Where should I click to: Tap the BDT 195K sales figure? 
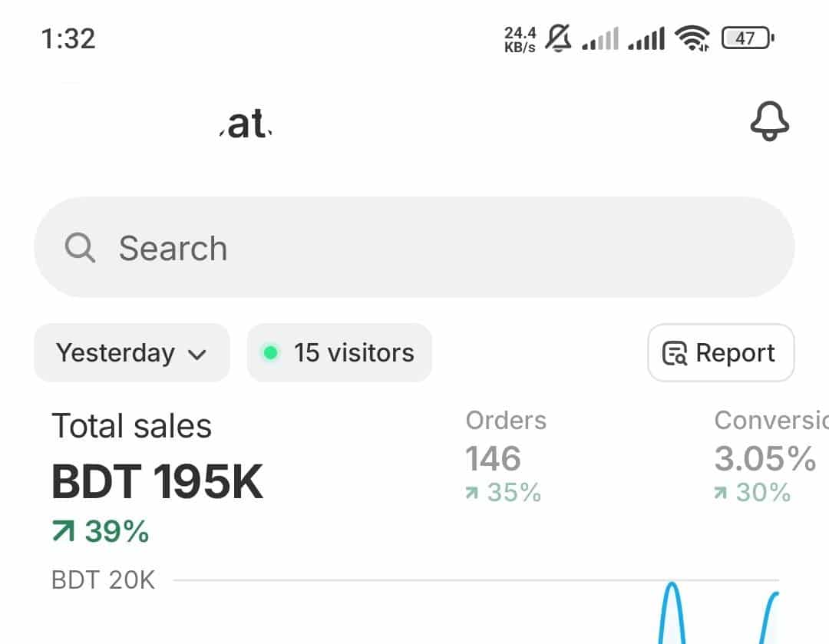click(157, 481)
